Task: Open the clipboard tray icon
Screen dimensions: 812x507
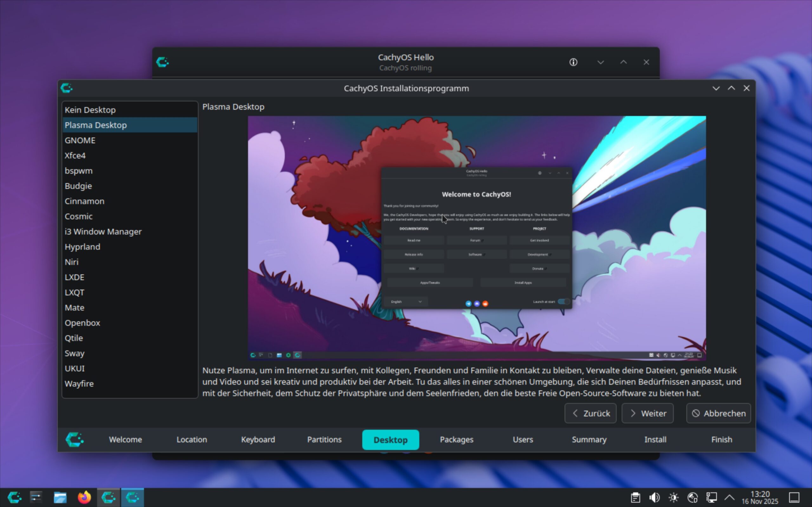Action: pyautogui.click(x=635, y=497)
